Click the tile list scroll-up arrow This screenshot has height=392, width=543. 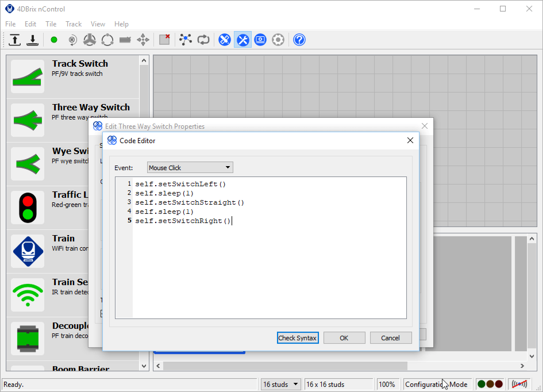coord(144,60)
